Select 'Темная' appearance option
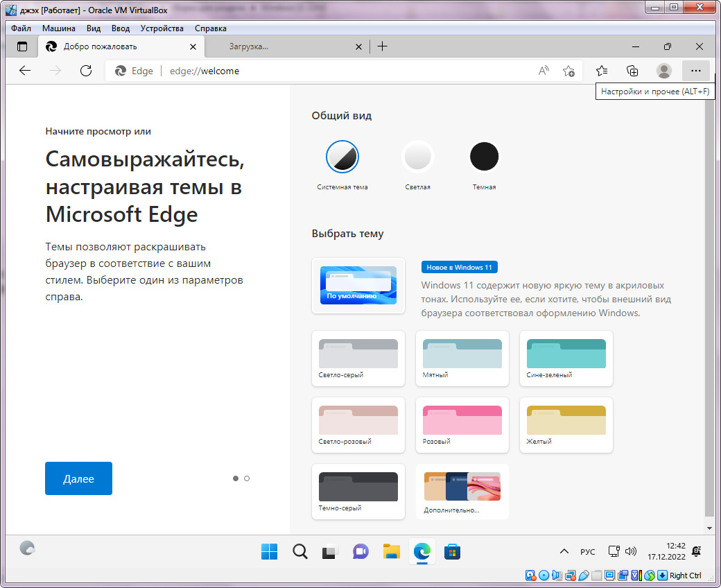The width and height of the screenshot is (721, 588). [484, 157]
